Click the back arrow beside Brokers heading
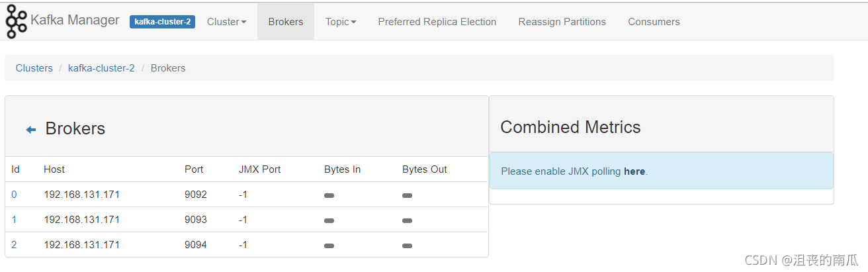The width and height of the screenshot is (868, 272). pyautogui.click(x=31, y=130)
